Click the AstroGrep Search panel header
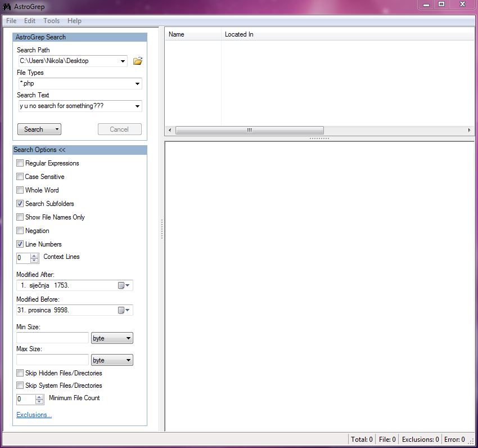Screen dimensions: 478x448 click(x=80, y=37)
